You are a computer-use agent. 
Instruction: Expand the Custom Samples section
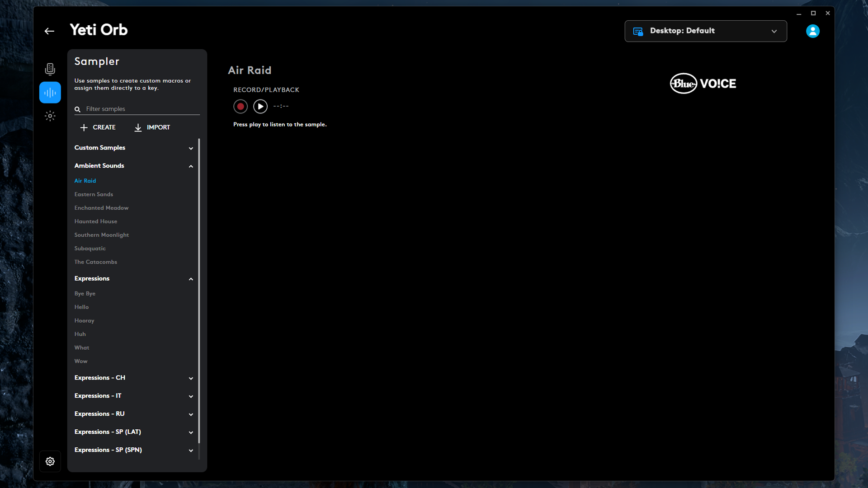pos(134,148)
